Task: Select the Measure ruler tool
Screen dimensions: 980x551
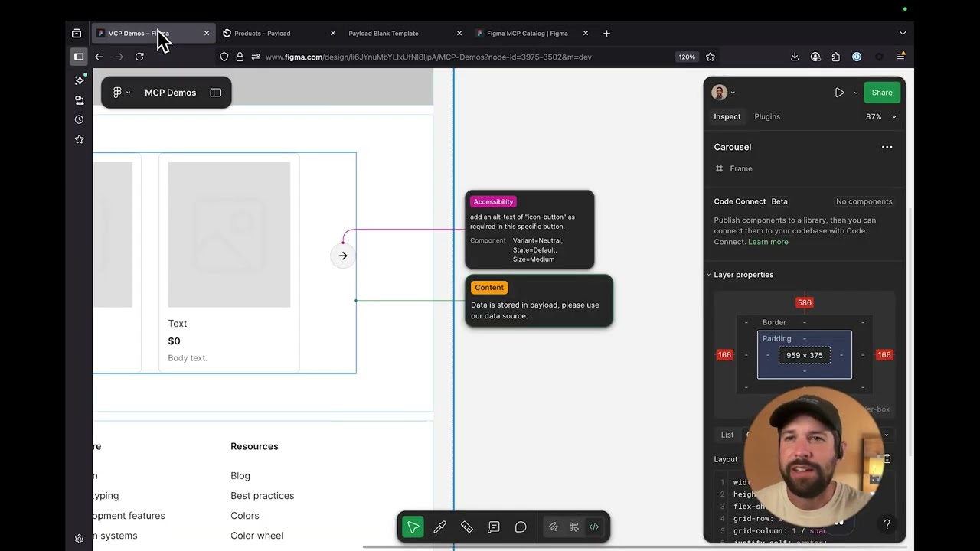Action: click(466, 527)
